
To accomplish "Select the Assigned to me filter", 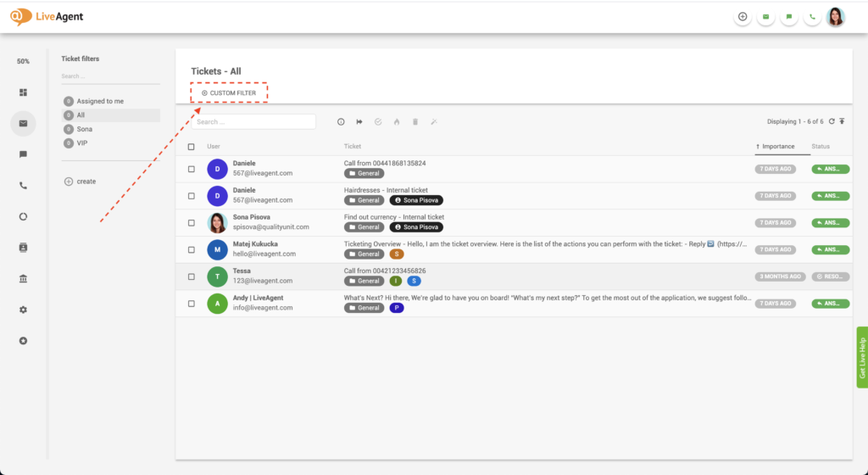I will click(100, 102).
